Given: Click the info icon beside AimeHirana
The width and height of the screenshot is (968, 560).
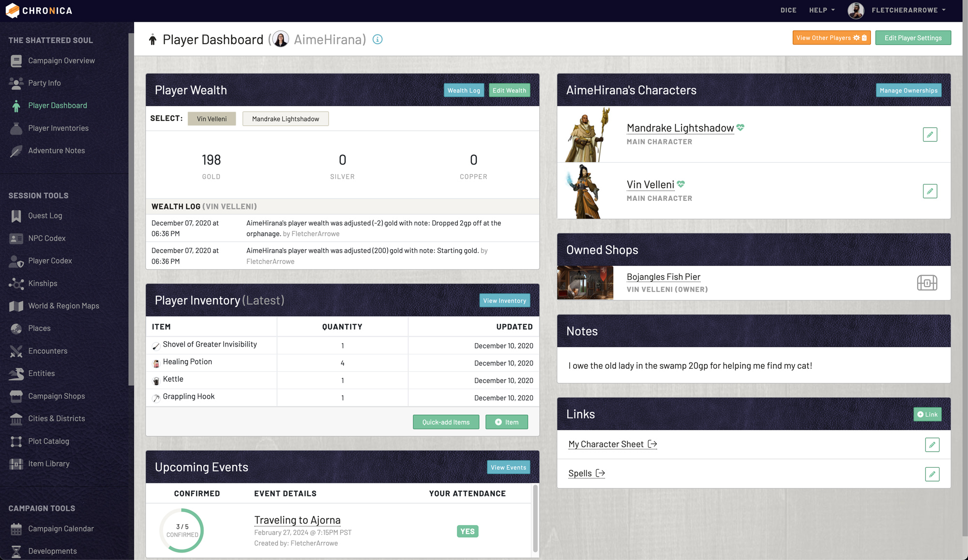Looking at the screenshot, I should click(x=378, y=40).
